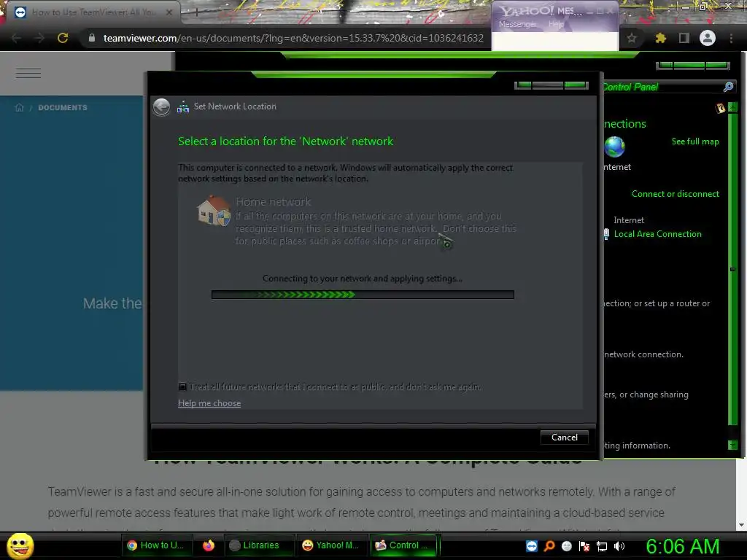Click the Internet globe icon in Control Panel
Viewport: 747px width, 560px height.
tap(614, 147)
